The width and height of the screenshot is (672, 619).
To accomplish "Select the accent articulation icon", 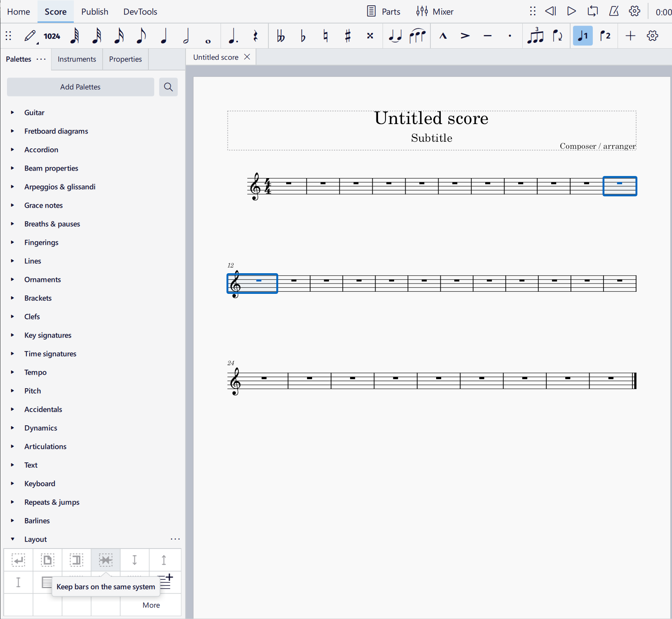I will (465, 36).
